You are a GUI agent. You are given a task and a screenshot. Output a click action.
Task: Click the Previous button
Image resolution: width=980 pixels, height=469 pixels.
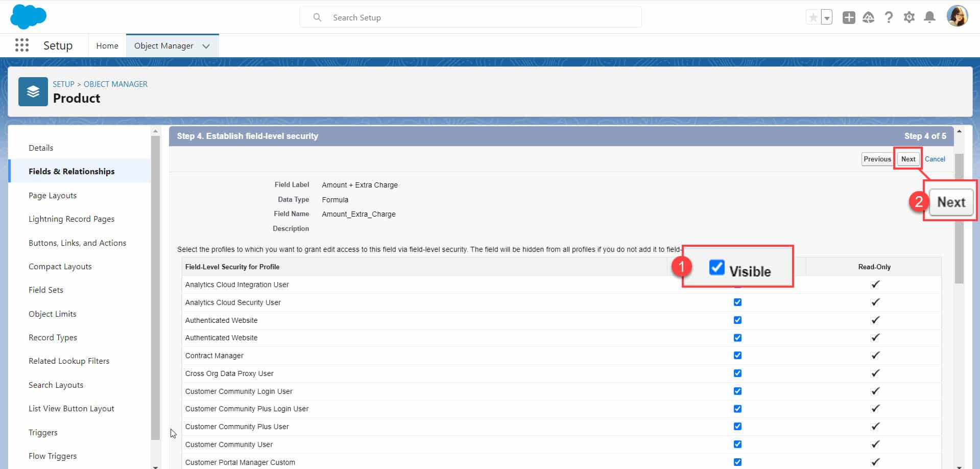click(877, 159)
